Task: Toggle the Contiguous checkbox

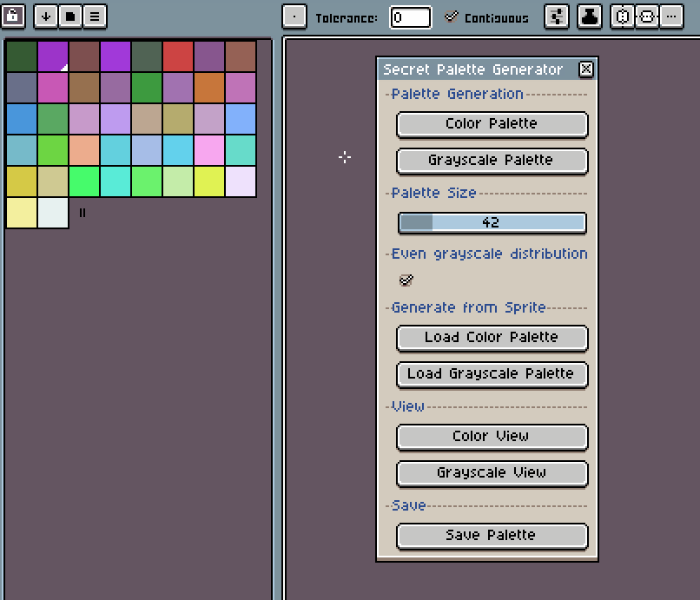Action: pyautogui.click(x=452, y=17)
